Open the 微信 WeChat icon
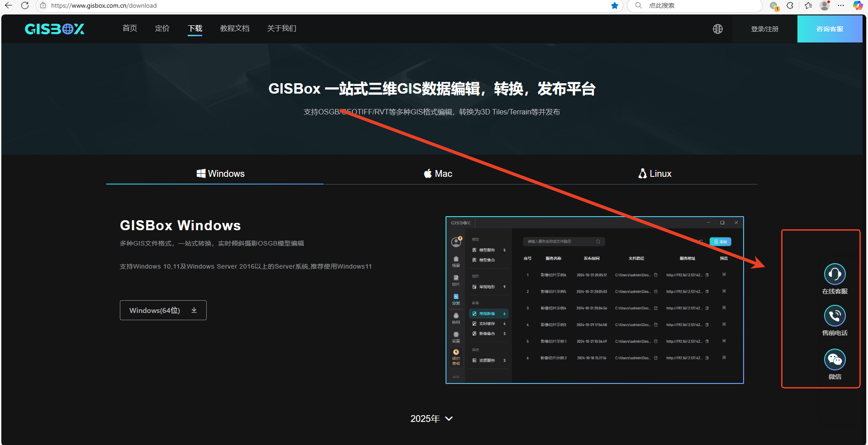 (x=835, y=360)
